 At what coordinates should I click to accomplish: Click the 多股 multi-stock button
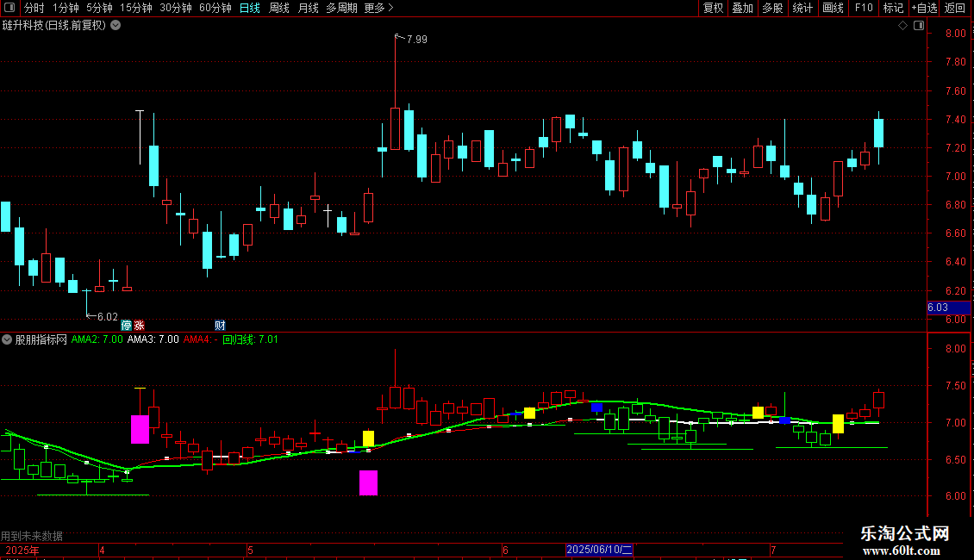click(x=772, y=8)
